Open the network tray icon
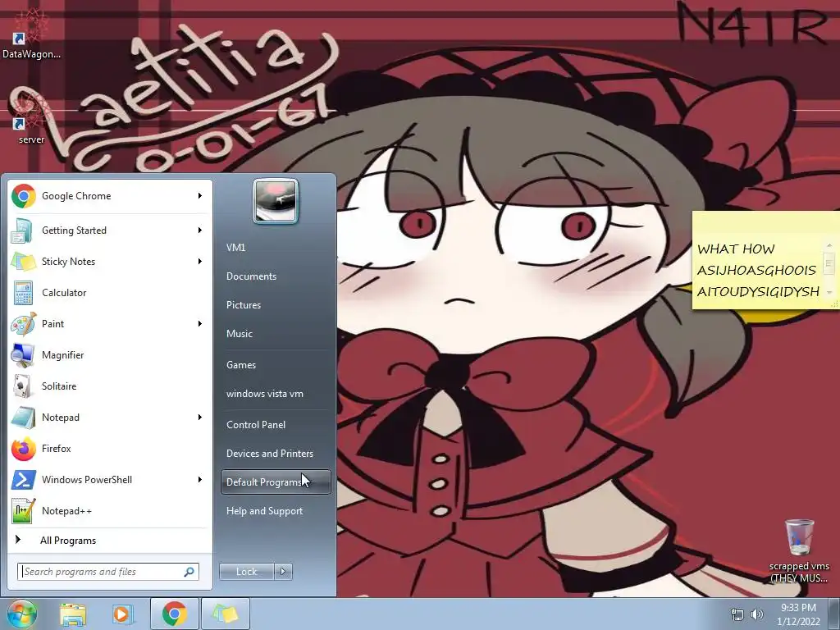The image size is (840, 630). click(x=737, y=614)
